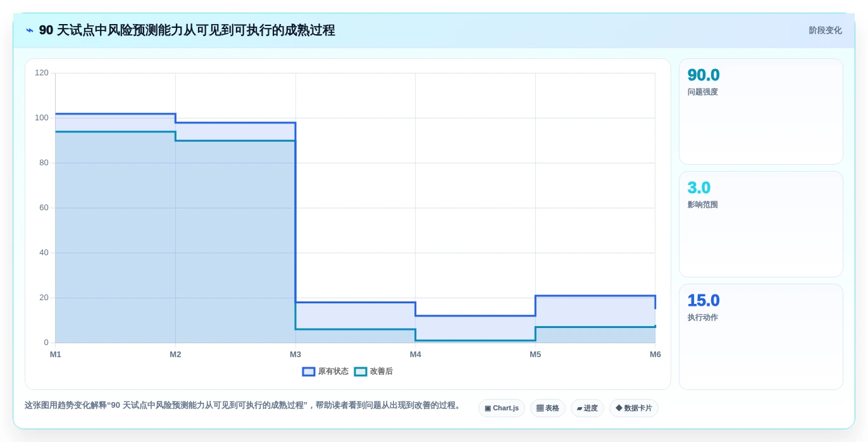Screen dimensions: 868x442
Task: Click the M5 axis label
Action: coord(535,355)
